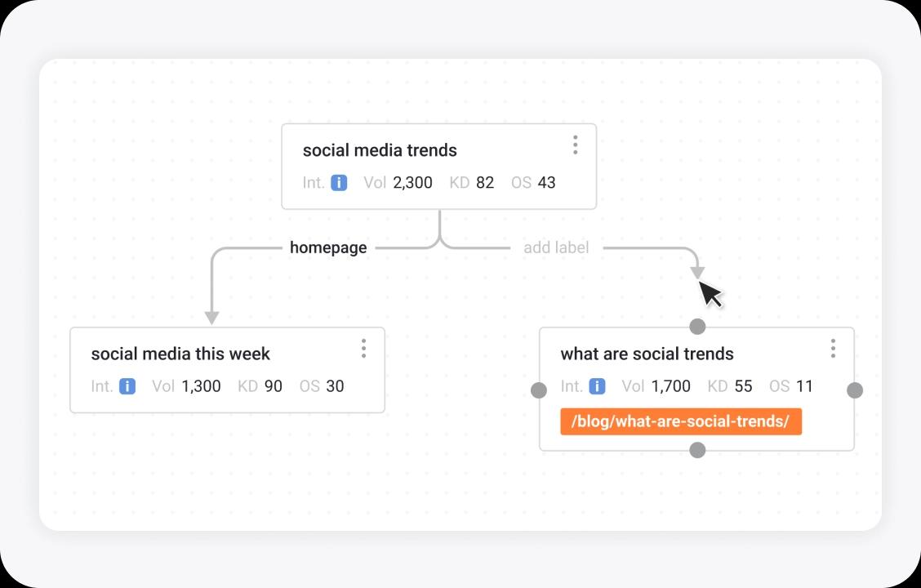Click the top connector handle of 'what are social trends'
Screen dimensions: 921x588
(697, 327)
